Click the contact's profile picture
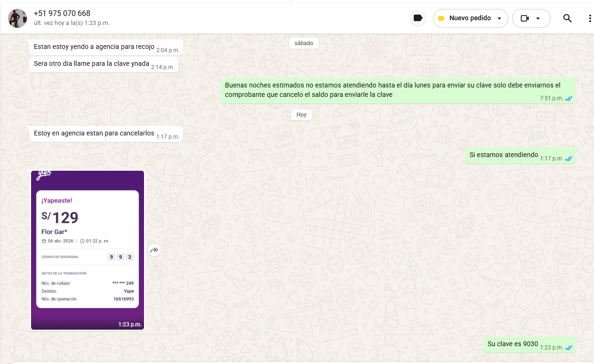This screenshot has width=594, height=364. click(x=17, y=18)
